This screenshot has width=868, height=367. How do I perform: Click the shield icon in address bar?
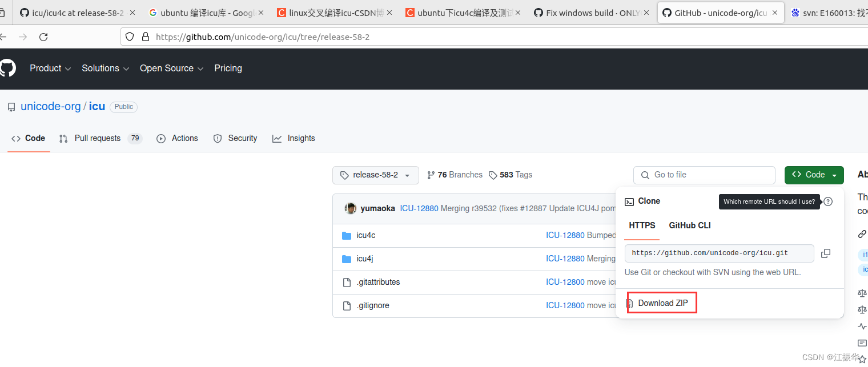click(130, 37)
